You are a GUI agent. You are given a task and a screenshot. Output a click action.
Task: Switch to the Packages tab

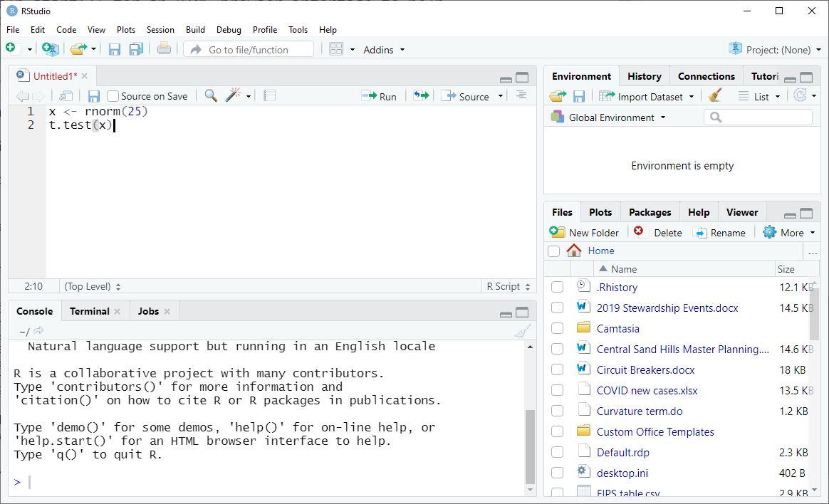pos(649,211)
